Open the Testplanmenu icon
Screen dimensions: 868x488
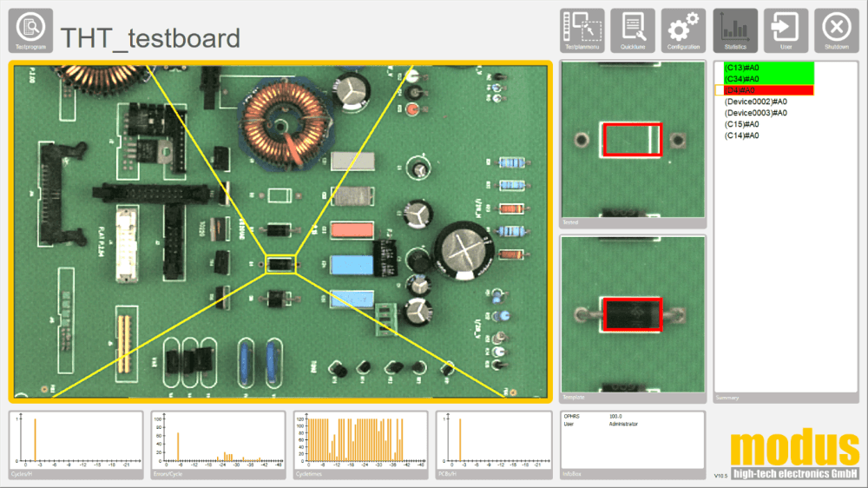point(582,30)
